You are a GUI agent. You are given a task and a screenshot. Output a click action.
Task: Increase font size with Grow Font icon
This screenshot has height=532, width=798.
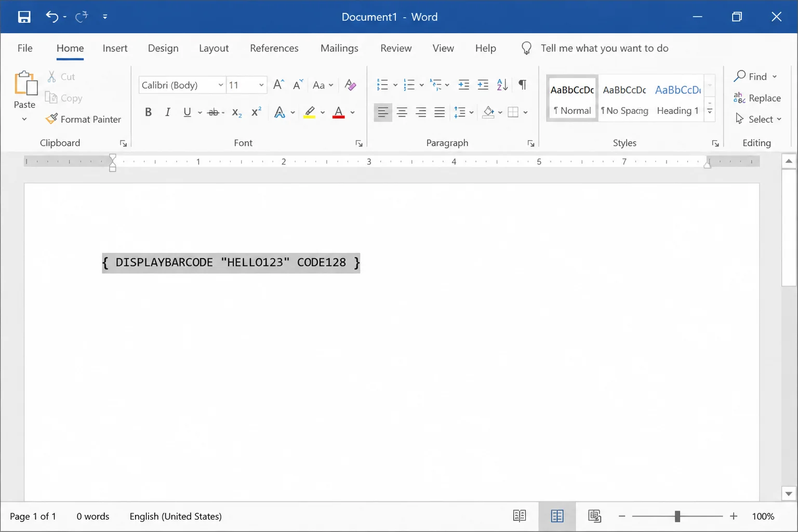click(x=279, y=85)
